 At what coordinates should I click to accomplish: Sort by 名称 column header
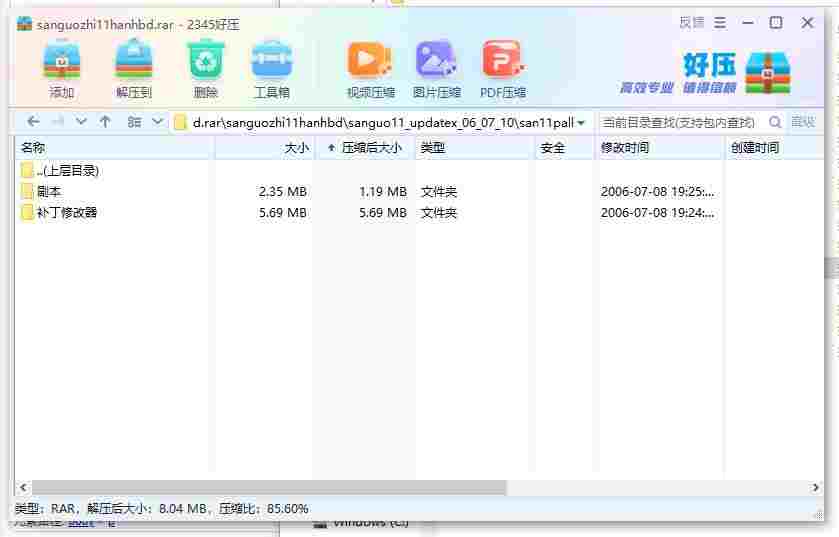[x=115, y=148]
